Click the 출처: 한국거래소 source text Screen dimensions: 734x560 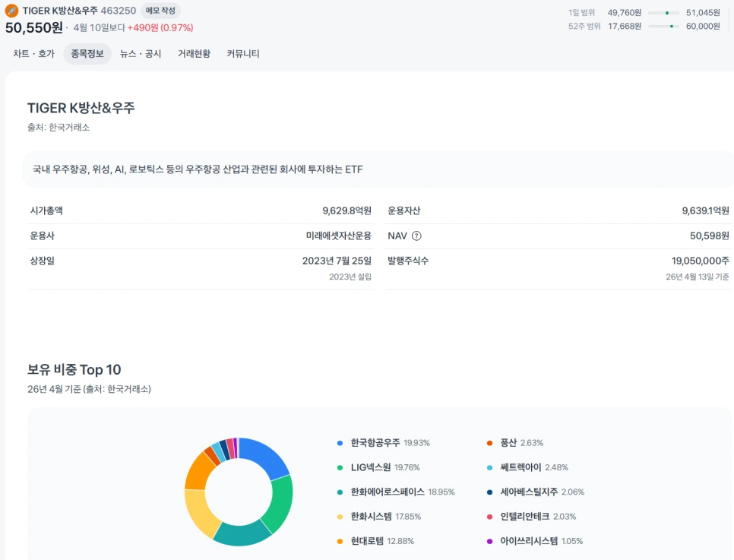click(59, 128)
